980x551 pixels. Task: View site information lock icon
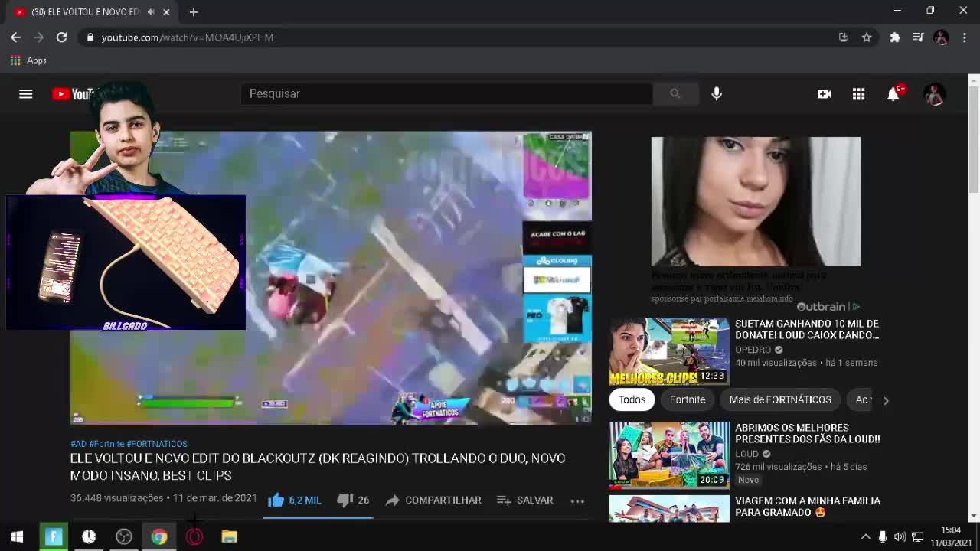pos(90,37)
